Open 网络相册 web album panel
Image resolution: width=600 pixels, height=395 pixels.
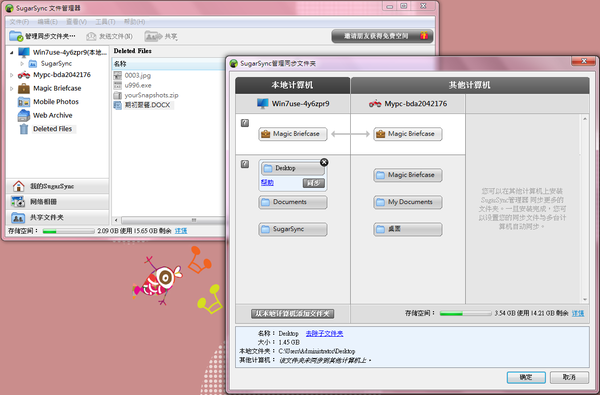coord(57,202)
